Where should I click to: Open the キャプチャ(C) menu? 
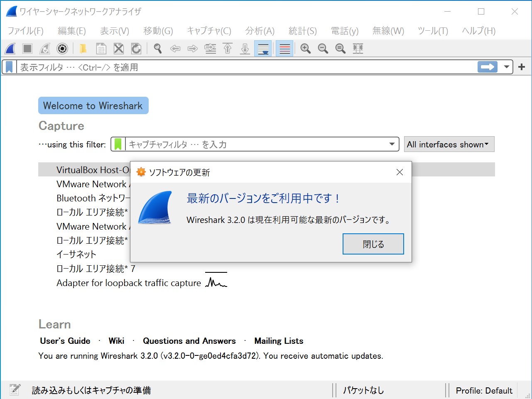[x=209, y=30]
